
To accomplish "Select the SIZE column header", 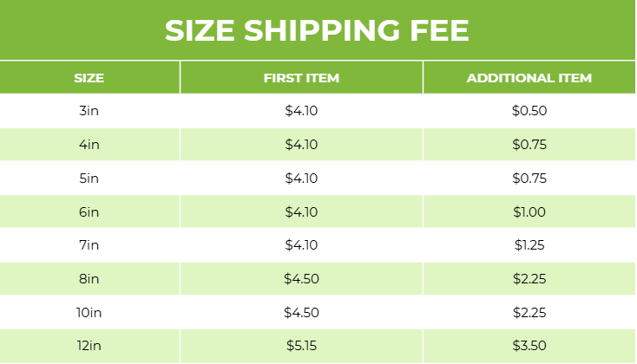I will click(89, 78).
